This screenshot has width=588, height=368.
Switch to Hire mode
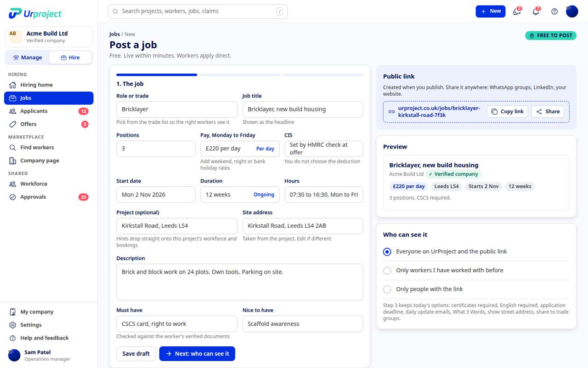[70, 57]
